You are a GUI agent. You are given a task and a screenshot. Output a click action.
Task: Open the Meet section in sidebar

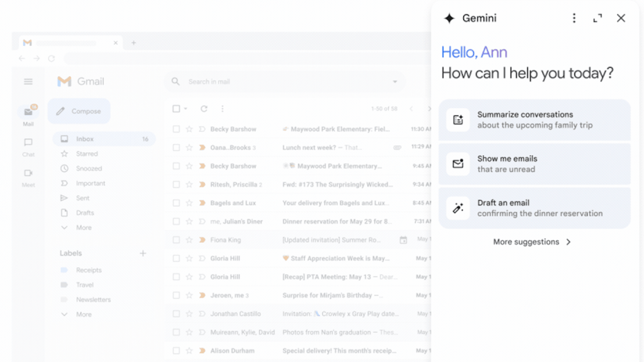(28, 178)
